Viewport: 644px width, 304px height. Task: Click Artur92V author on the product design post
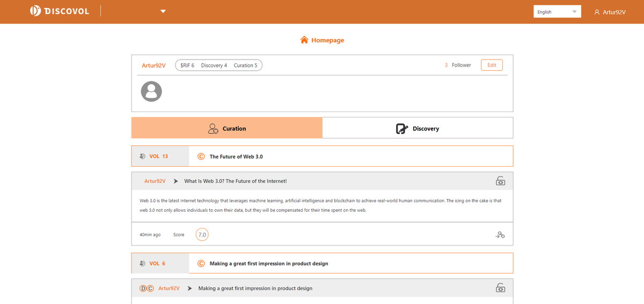pos(169,288)
